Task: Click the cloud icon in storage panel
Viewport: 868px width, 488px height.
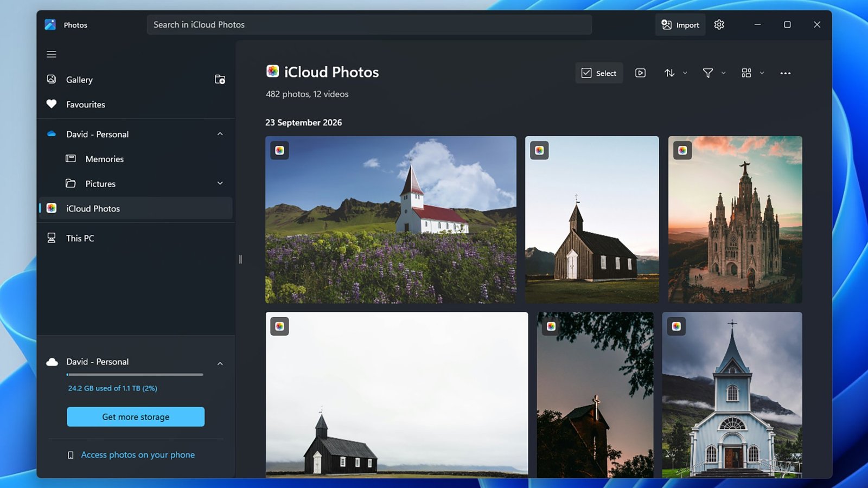Action: pos(52,362)
